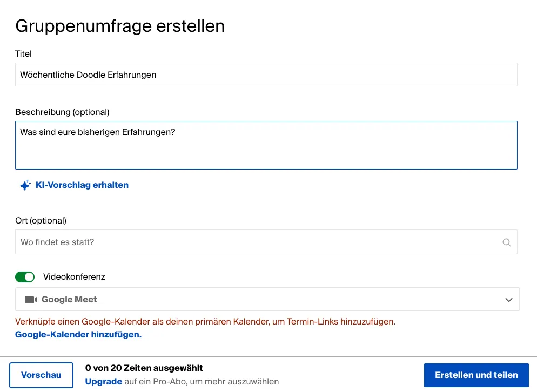Click the Beschreibung (optional) label
Image resolution: width=537 pixels, height=392 pixels.
(62, 112)
